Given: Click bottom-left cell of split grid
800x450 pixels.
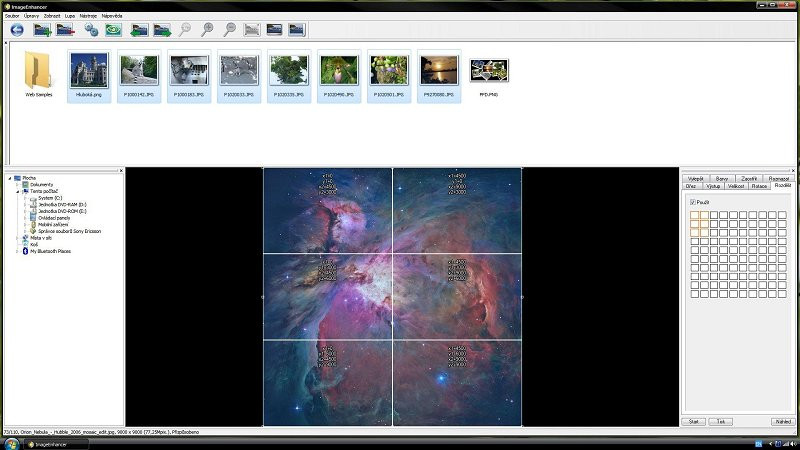Looking at the screenshot, I should [x=694, y=294].
